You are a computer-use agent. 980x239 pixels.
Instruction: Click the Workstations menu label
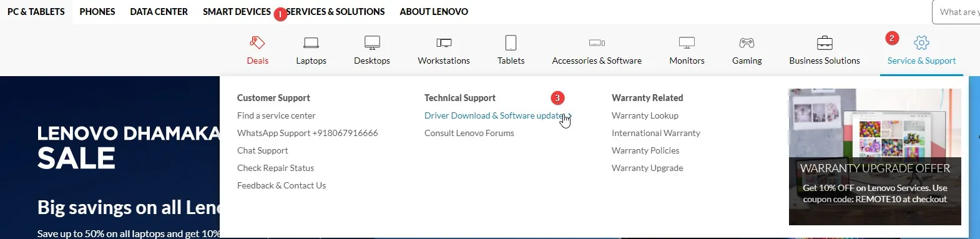tap(444, 61)
